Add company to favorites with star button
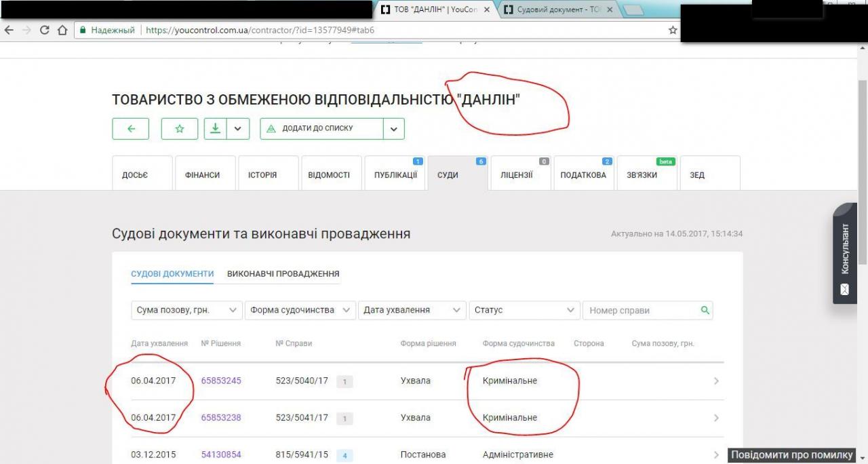868x464 pixels. click(180, 128)
